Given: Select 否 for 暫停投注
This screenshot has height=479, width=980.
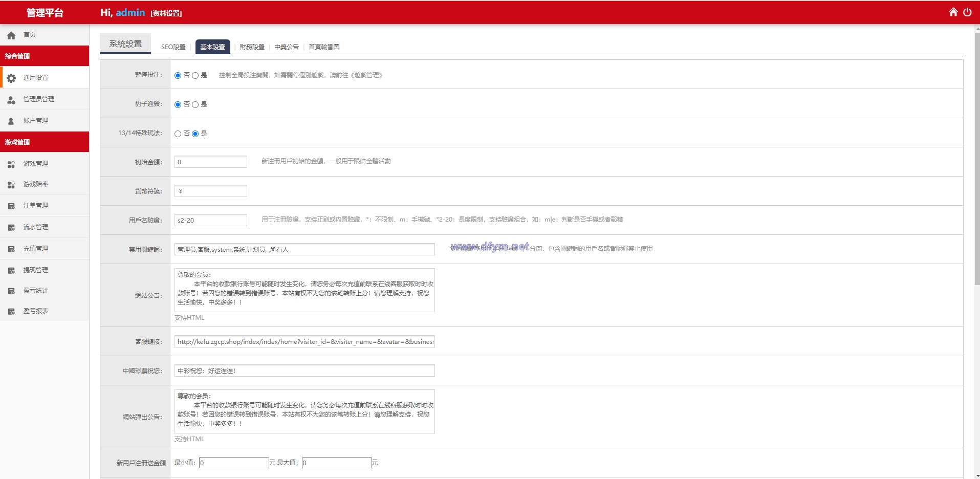Looking at the screenshot, I should coord(178,75).
